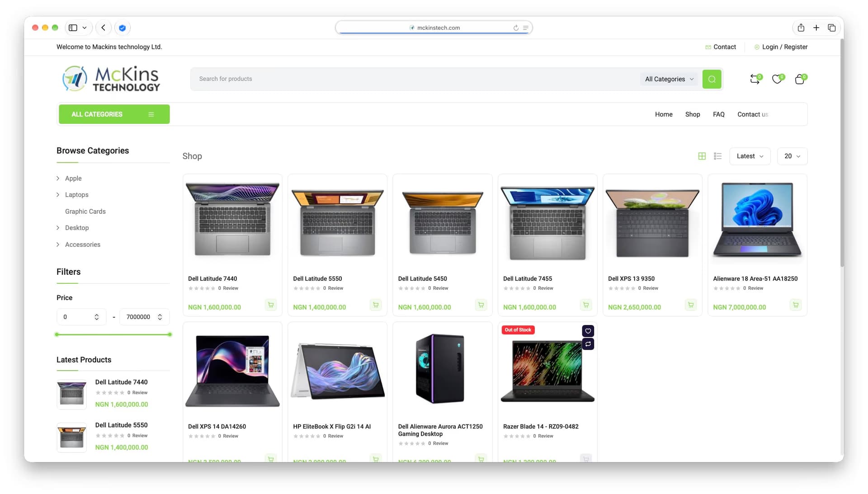Open Dell Latitude 5550 in Latest Products

pos(121,425)
